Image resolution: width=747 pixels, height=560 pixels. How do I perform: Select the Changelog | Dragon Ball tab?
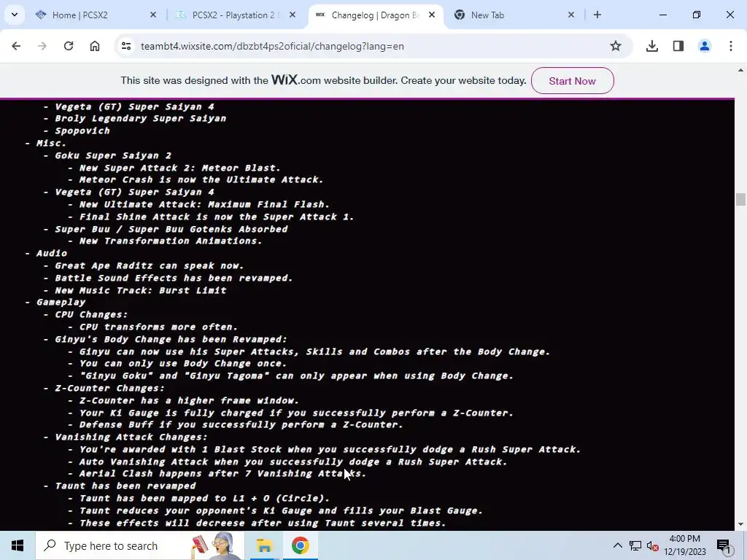(376, 15)
